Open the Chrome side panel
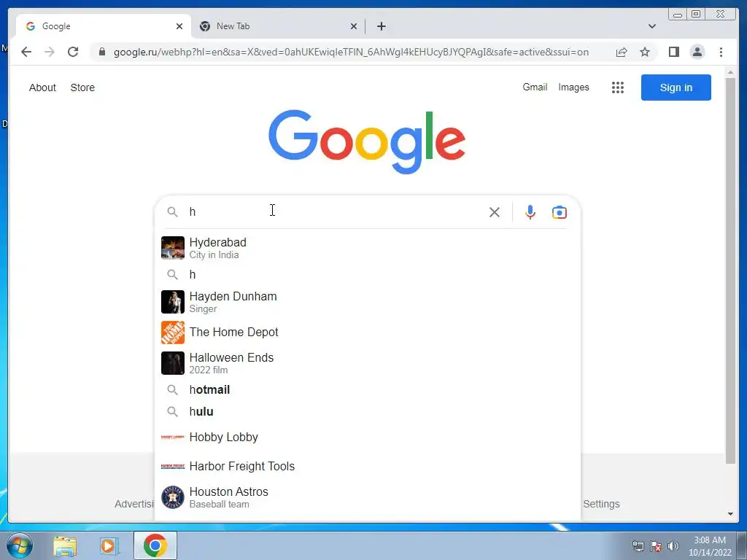Screen dimensions: 747x560 [x=673, y=52]
